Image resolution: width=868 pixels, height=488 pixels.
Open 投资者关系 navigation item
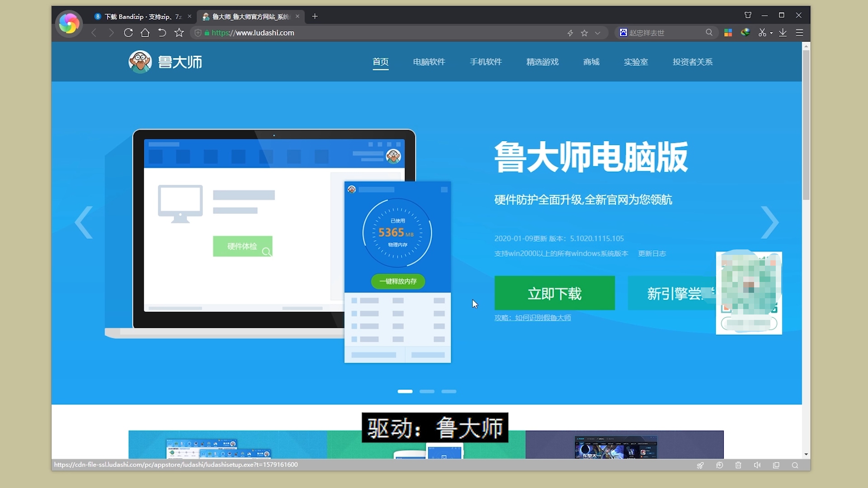coord(693,62)
